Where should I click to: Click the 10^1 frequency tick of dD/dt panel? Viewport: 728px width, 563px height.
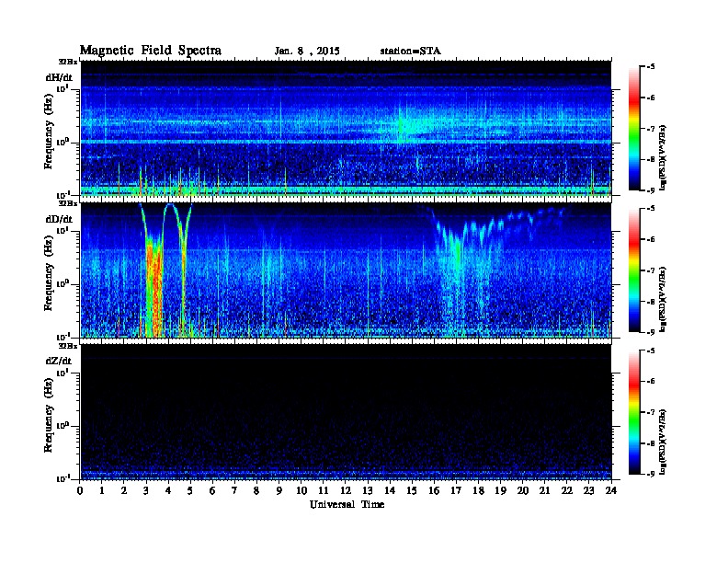[63, 230]
